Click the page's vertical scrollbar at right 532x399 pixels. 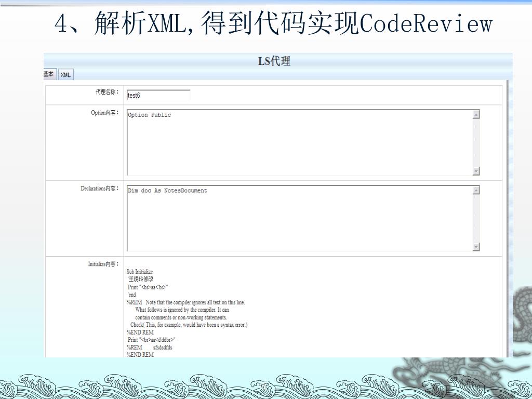(508, 219)
